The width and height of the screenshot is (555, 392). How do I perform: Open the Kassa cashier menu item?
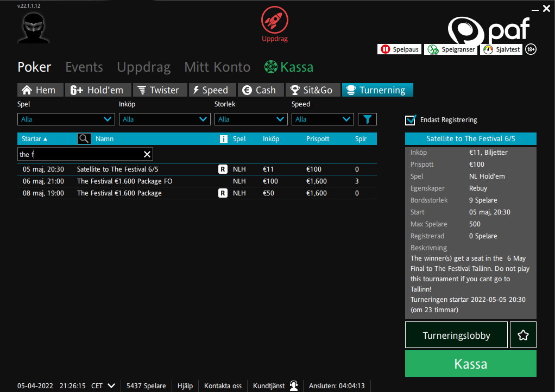tap(289, 67)
